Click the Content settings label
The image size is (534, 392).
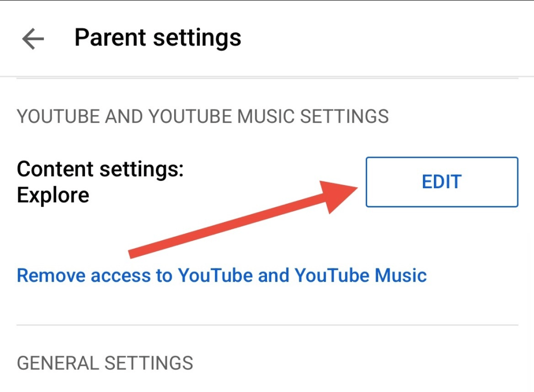[100, 169]
